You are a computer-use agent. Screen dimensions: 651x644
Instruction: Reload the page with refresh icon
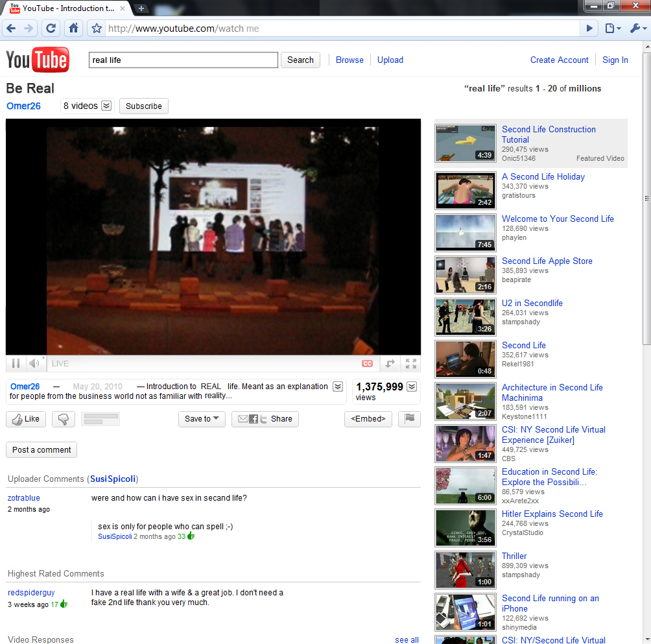tap(51, 29)
